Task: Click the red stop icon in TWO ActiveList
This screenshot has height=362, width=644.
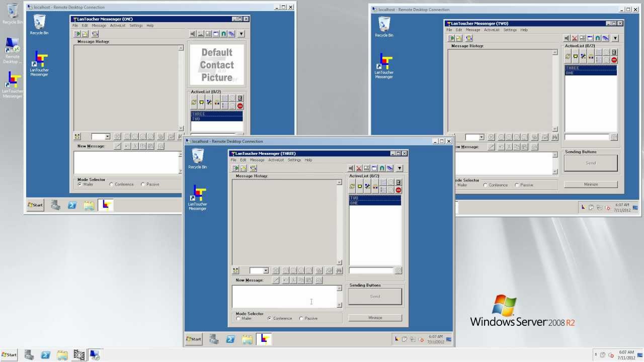Action: (614, 60)
